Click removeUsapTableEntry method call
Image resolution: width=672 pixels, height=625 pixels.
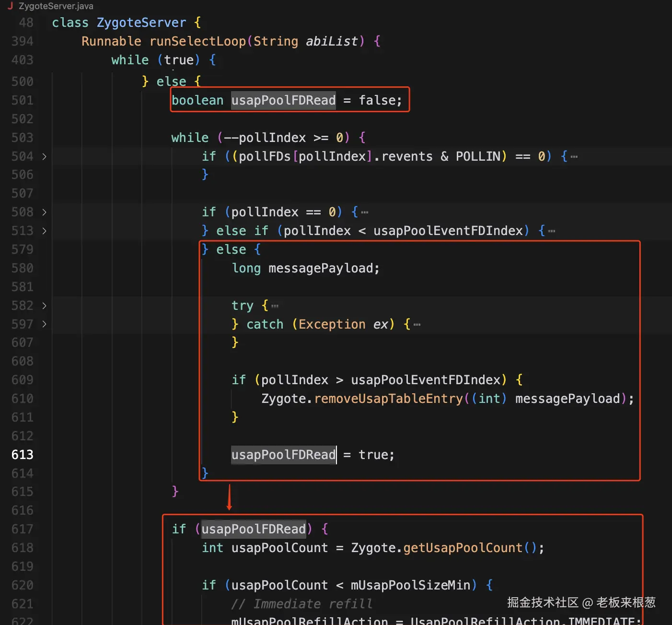389,399
